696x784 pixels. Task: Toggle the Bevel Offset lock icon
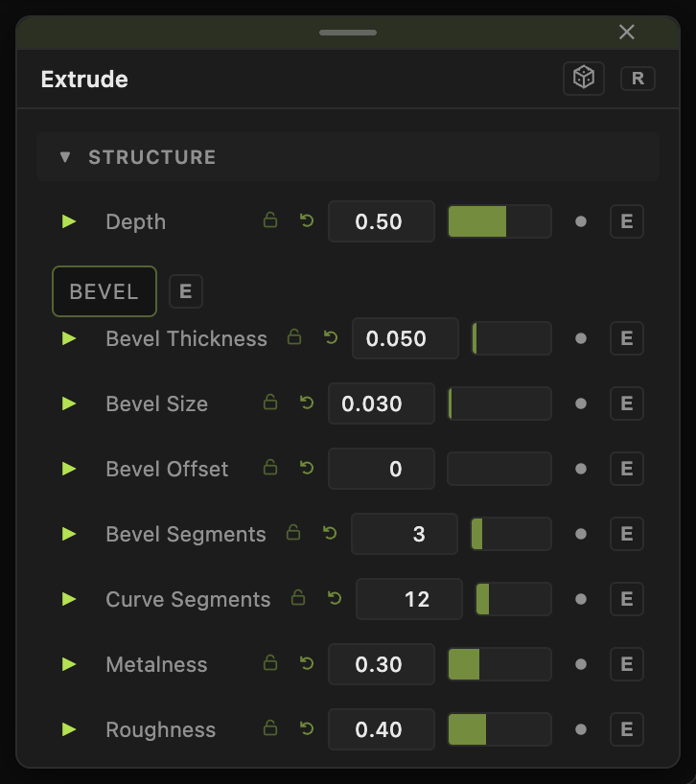coord(270,468)
